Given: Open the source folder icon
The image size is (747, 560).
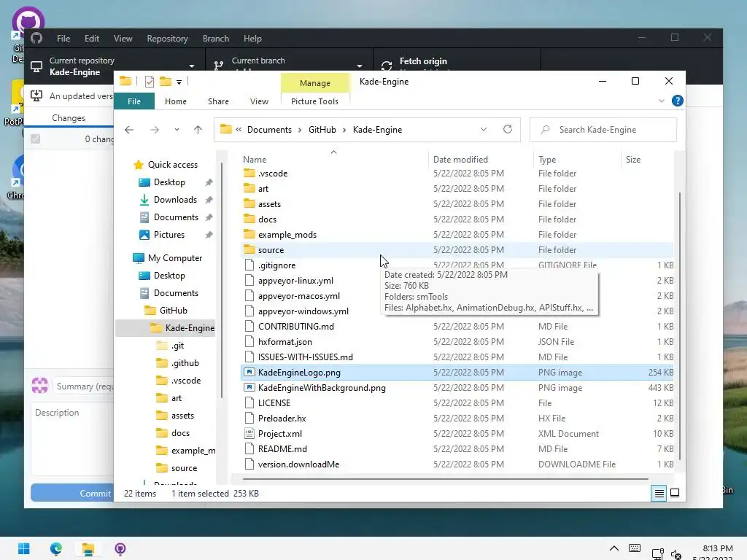Looking at the screenshot, I should (x=249, y=249).
